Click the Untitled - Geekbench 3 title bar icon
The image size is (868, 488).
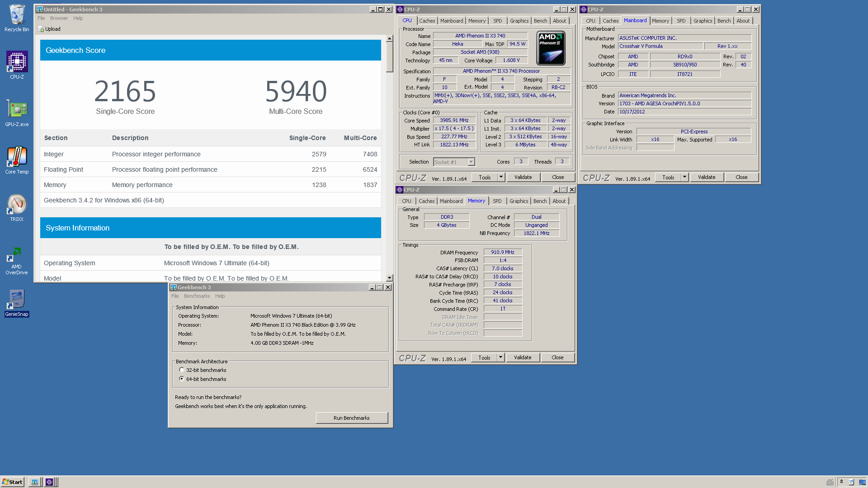[x=39, y=9]
